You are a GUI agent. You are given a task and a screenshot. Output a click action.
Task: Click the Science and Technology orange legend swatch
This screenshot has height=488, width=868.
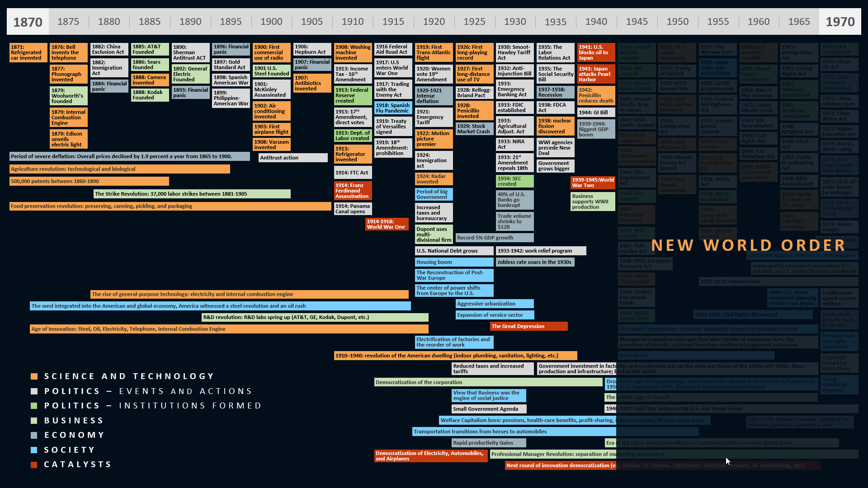click(34, 376)
